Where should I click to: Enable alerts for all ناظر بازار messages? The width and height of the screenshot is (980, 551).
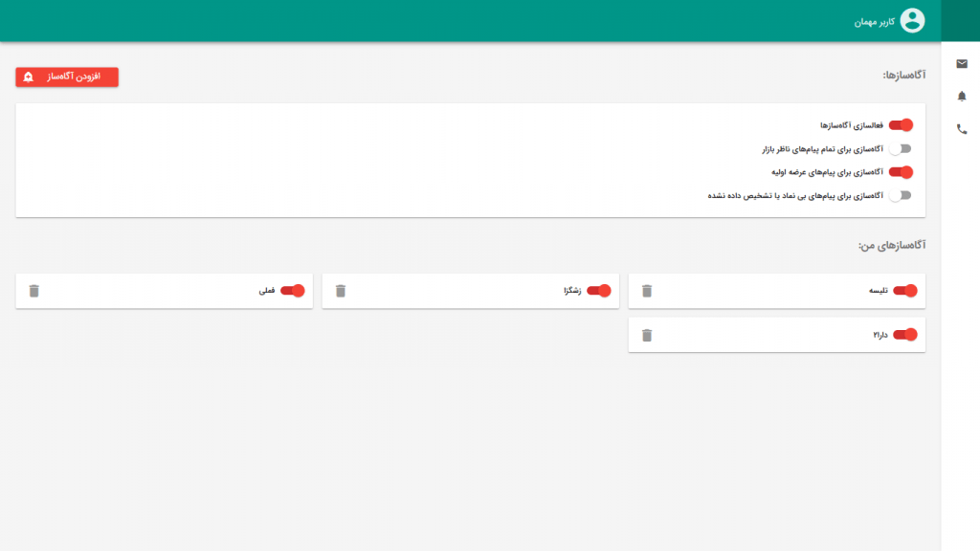(901, 148)
